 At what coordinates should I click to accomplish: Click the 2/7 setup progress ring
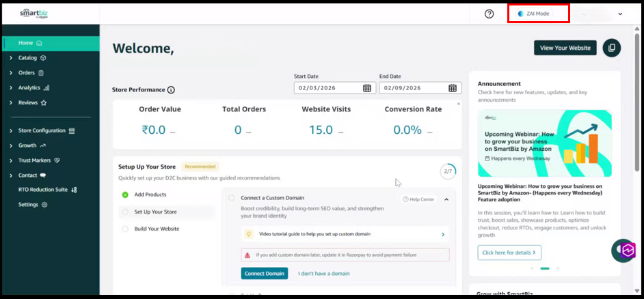pyautogui.click(x=448, y=171)
